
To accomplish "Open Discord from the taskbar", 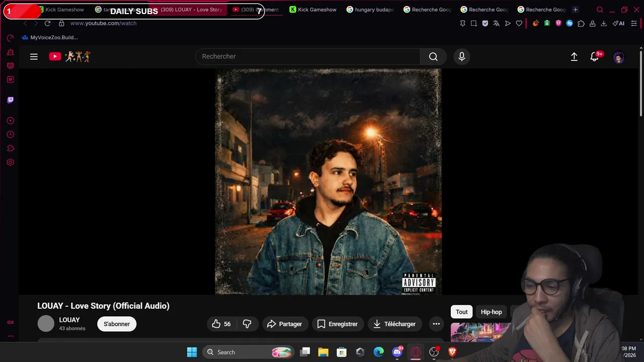I will point(397,352).
